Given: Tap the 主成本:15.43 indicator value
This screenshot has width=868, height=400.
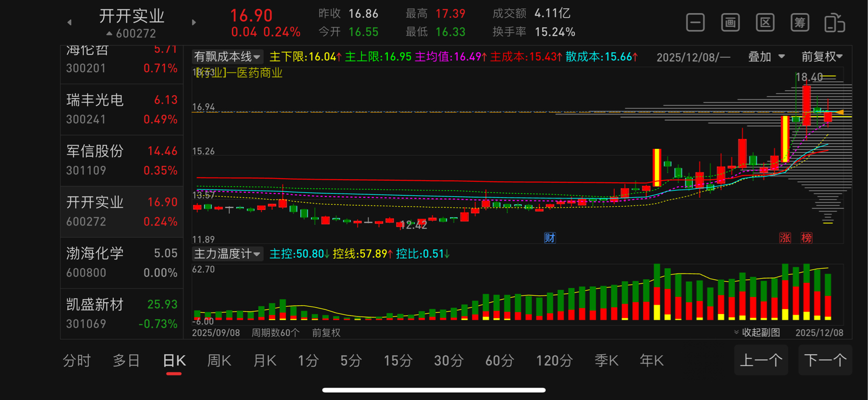Looking at the screenshot, I should coord(526,56).
